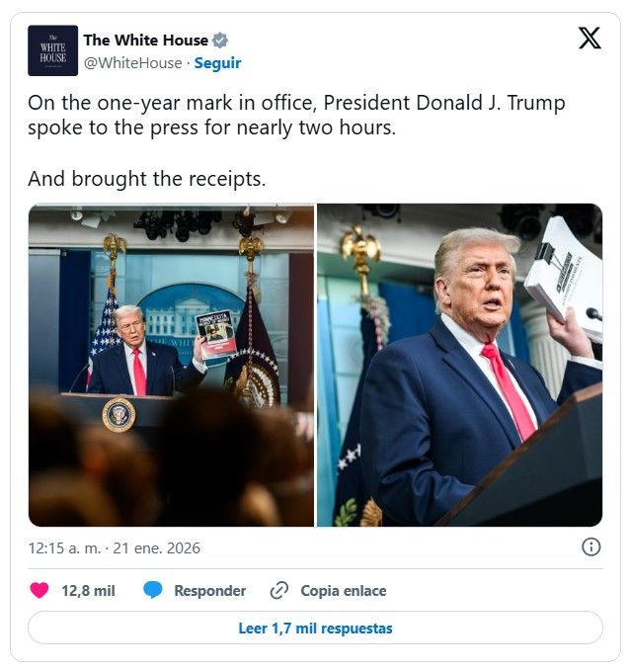Viewport: 630px width, 672px height.
Task: Click the presidential seal in left photo
Action: point(118,414)
